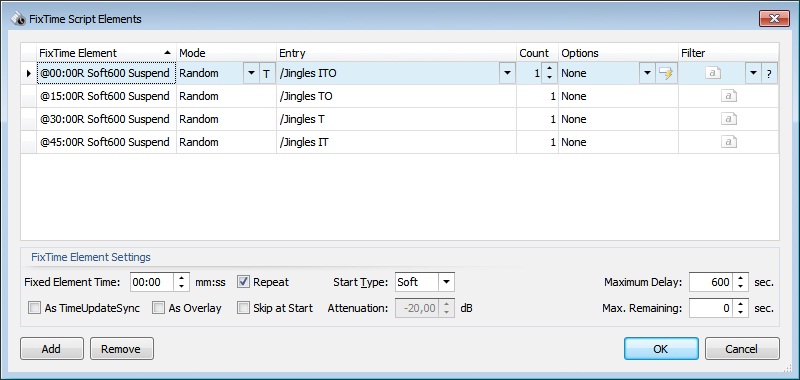This screenshot has width=800, height=380.
Task: Click the Count stepper in first row
Action: point(549,73)
